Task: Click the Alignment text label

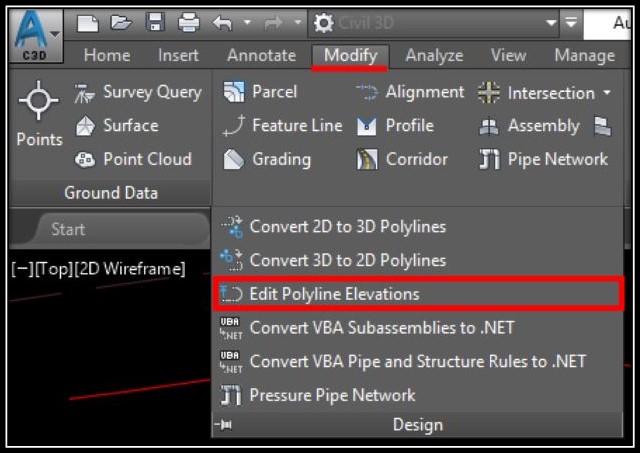Action: (x=425, y=92)
